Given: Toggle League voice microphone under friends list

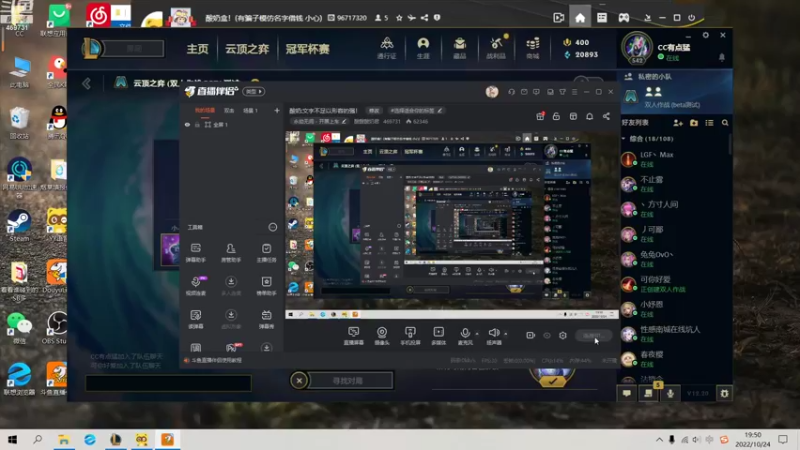Looking at the screenshot, I should pyautogui.click(x=670, y=393).
